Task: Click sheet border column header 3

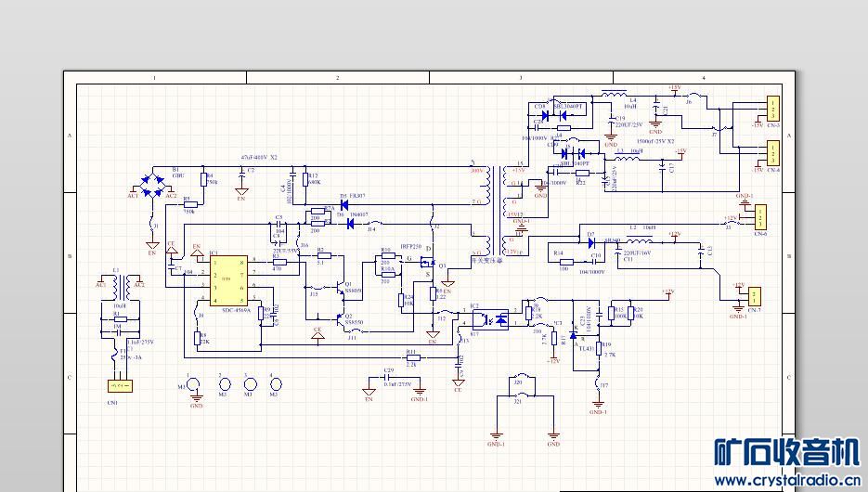Action: 521,77
